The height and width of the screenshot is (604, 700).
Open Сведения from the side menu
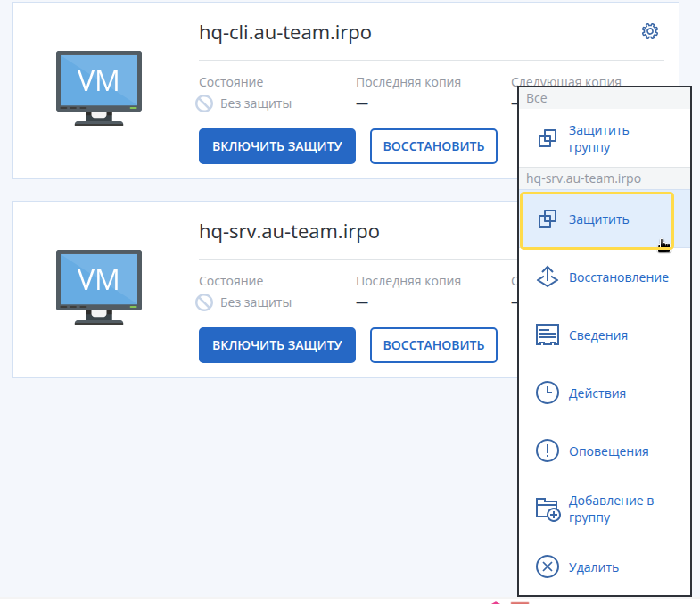tap(605, 335)
